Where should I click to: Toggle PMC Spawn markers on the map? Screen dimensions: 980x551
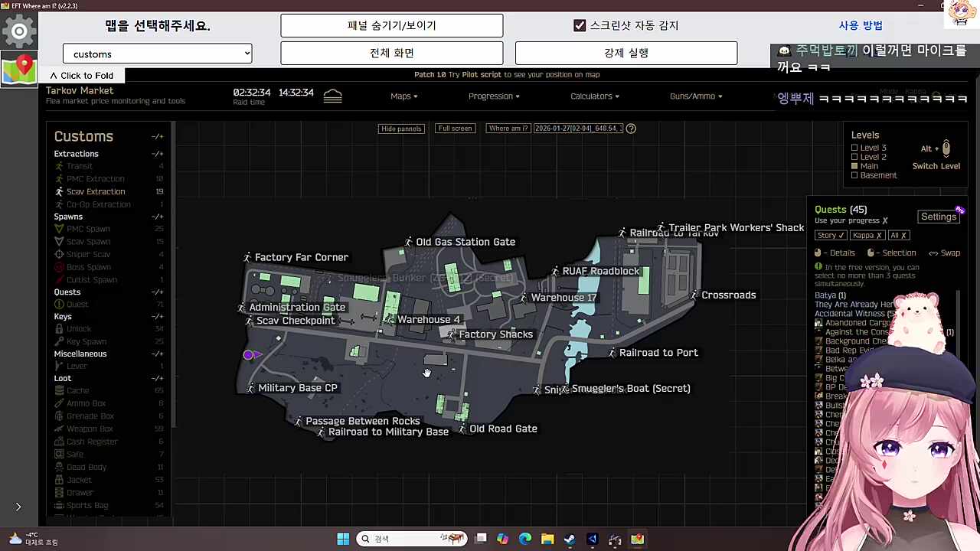click(87, 229)
